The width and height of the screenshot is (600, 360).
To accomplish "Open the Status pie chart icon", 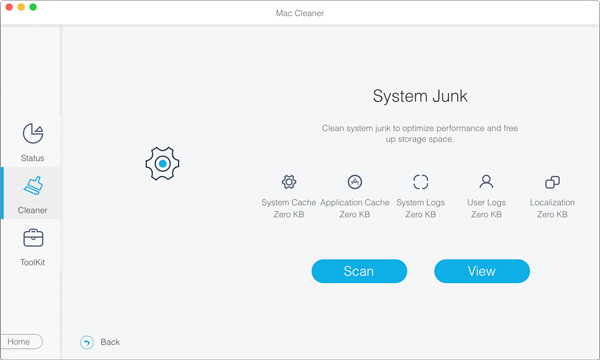I will pyautogui.click(x=33, y=134).
